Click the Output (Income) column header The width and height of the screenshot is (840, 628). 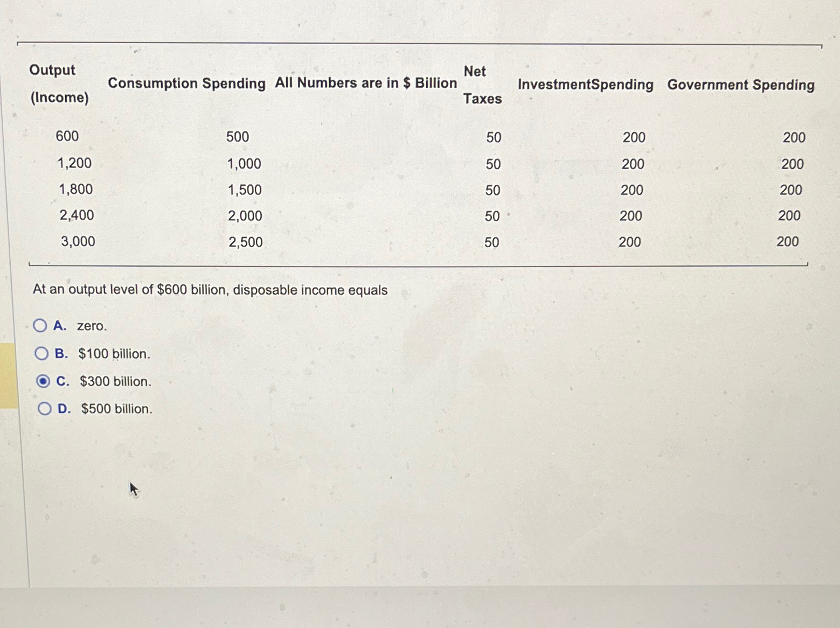point(59,83)
